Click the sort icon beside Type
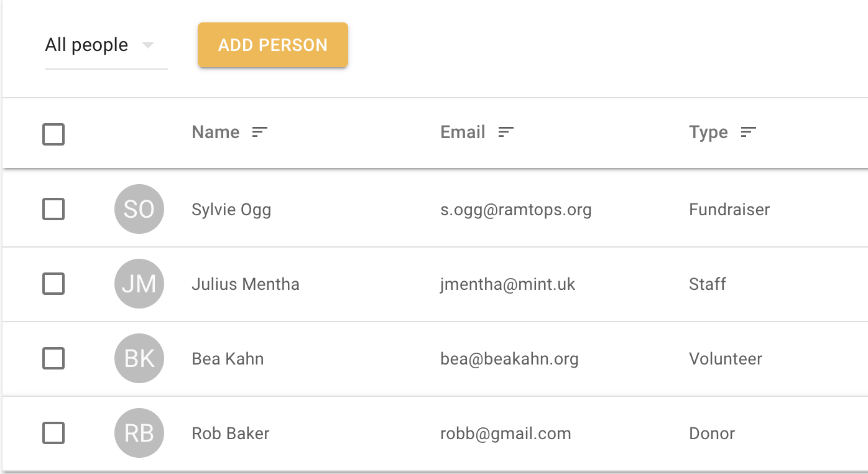Image resolution: width=868 pixels, height=474 pixels. point(748,132)
